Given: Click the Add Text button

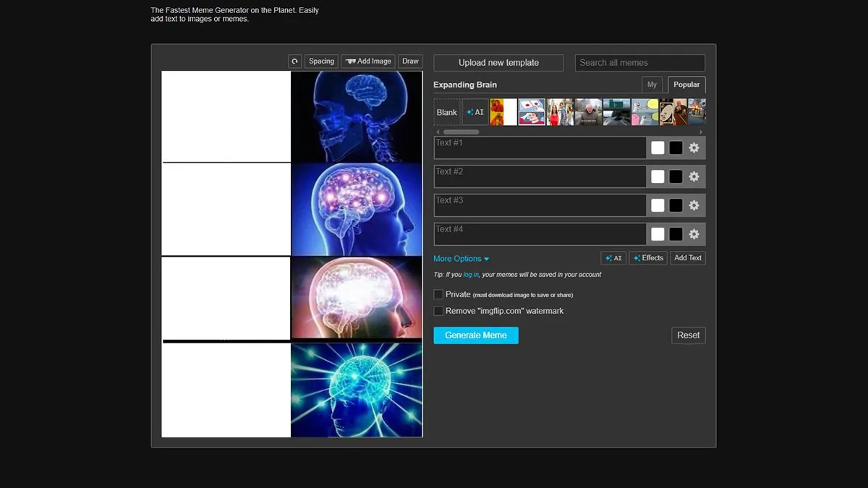Looking at the screenshot, I should [687, 258].
